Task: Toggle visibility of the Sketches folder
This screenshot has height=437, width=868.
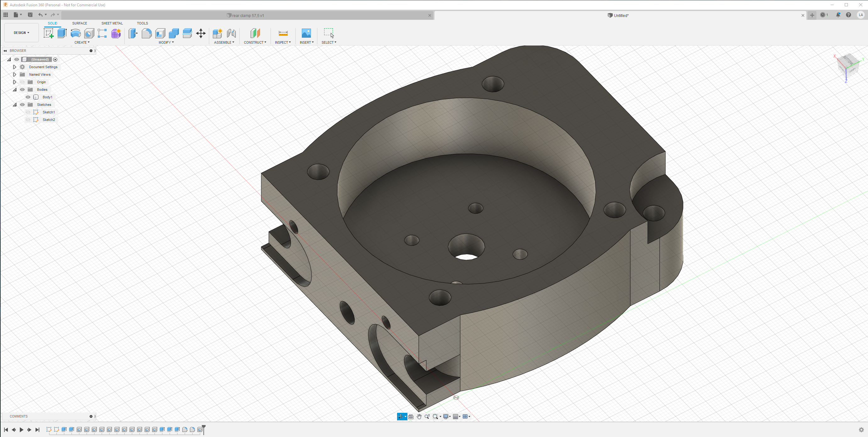Action: point(22,105)
